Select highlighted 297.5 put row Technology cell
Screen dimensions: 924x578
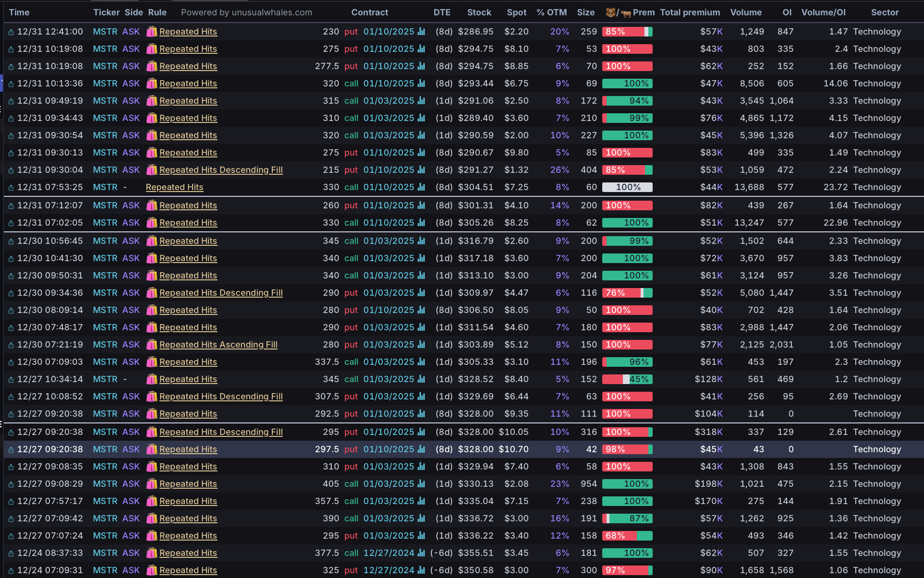point(876,449)
